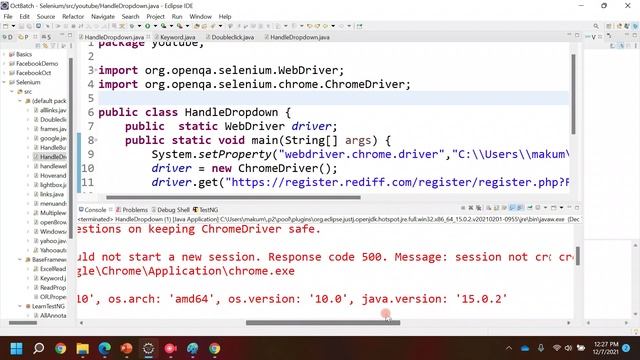Open the Coverage launch dropdown arrow
The width and height of the screenshot is (640, 360).
[x=171, y=26]
